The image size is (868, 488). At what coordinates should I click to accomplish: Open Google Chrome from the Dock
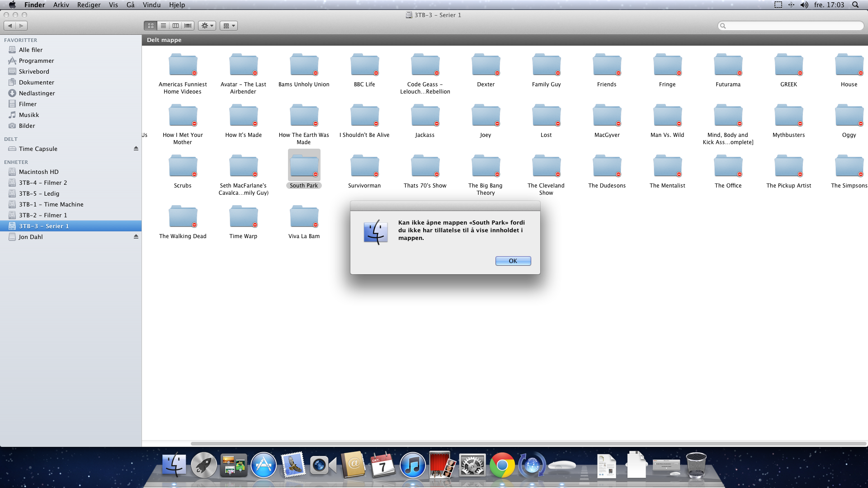tap(502, 465)
